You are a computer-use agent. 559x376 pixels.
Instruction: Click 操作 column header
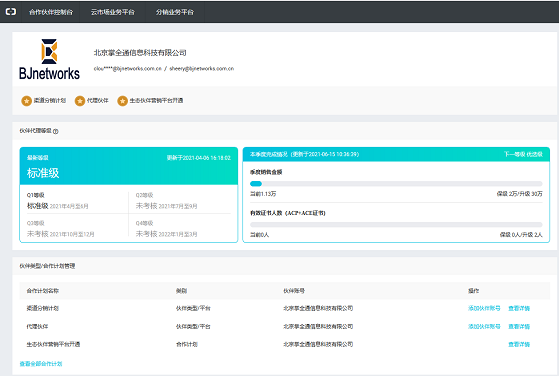[x=473, y=291]
